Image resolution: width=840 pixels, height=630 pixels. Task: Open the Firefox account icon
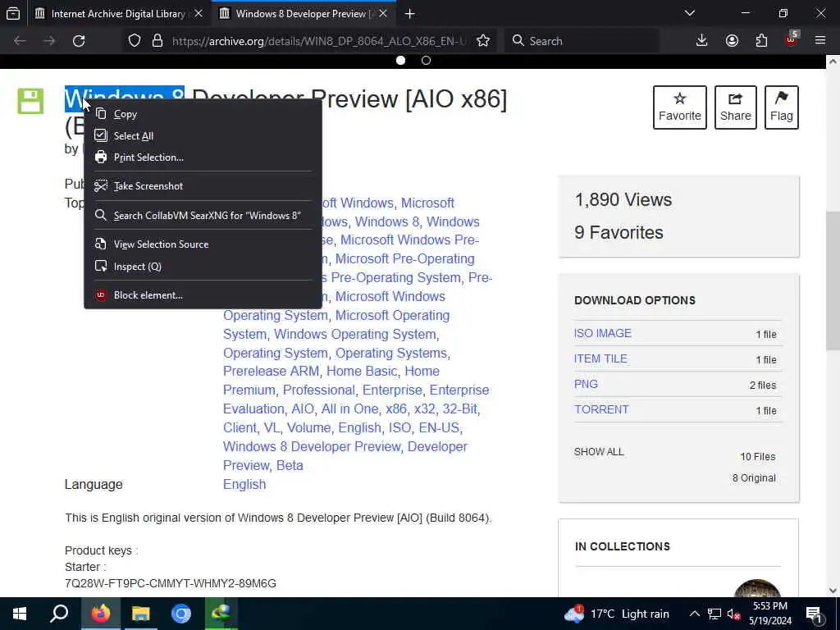(732, 41)
